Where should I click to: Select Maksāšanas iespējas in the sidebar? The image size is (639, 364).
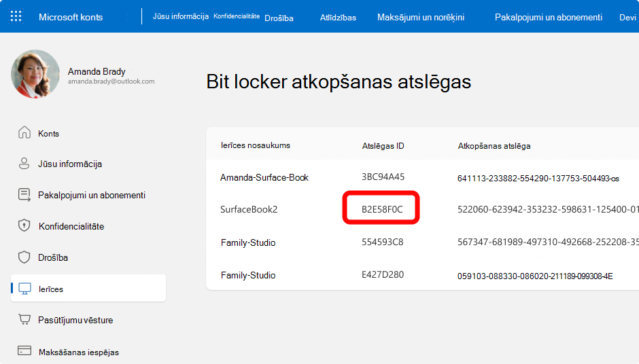click(x=79, y=352)
